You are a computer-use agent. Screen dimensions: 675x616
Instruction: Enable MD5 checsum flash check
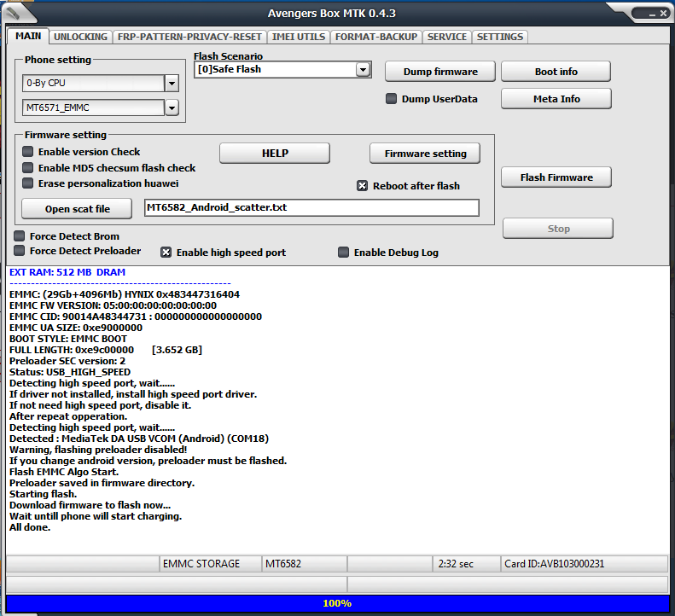click(x=27, y=167)
